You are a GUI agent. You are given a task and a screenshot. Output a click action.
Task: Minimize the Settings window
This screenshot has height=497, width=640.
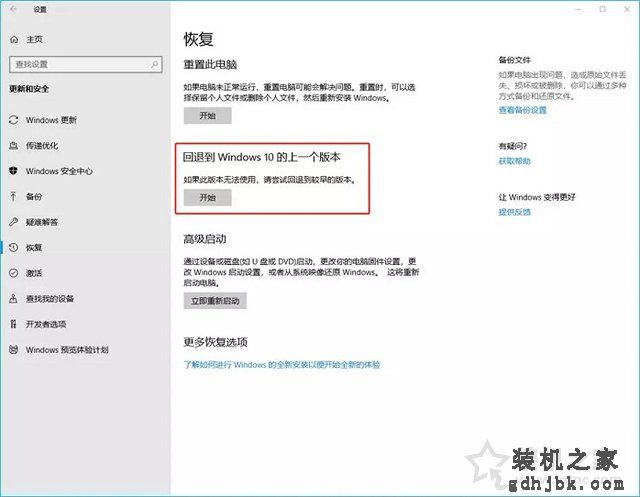click(x=578, y=9)
